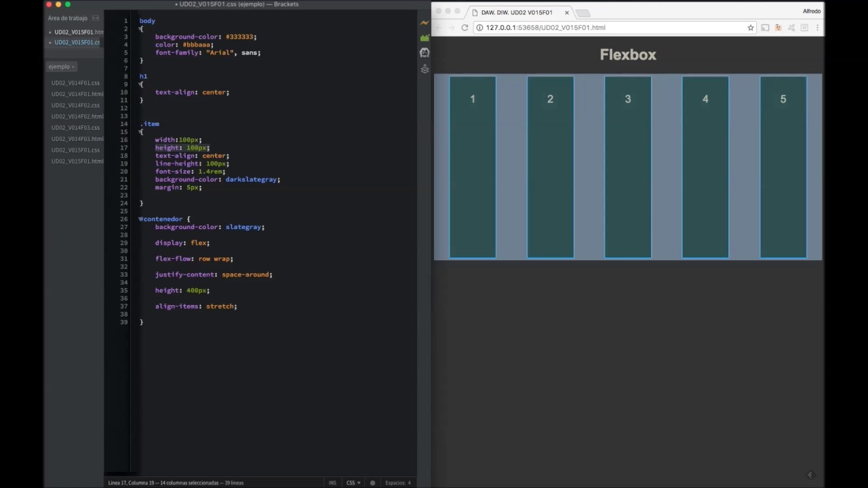Go back in Chrome
This screenshot has height=488, width=868.
pos(439,28)
